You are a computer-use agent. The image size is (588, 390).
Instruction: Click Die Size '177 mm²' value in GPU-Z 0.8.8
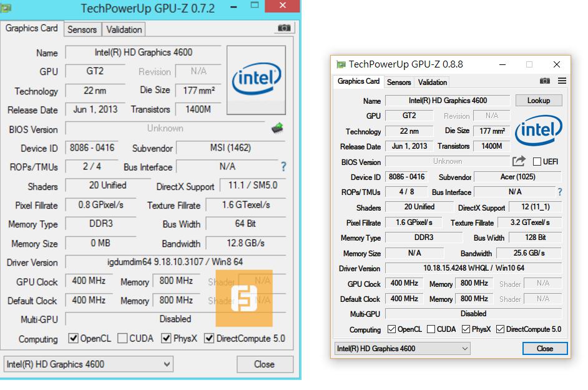(492, 131)
